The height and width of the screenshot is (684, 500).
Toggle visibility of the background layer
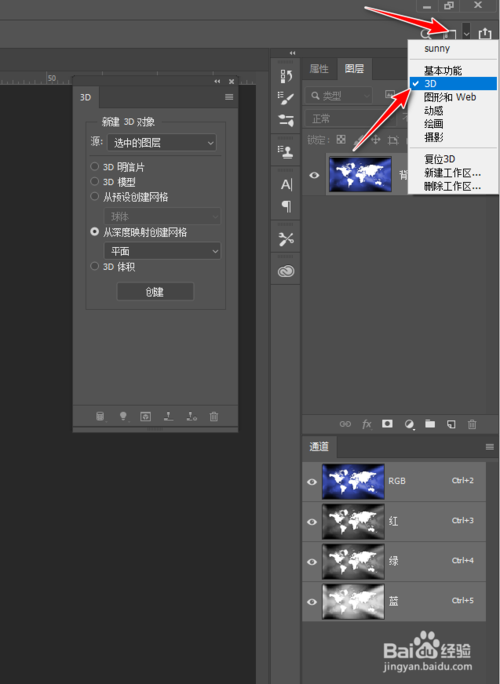click(x=314, y=175)
